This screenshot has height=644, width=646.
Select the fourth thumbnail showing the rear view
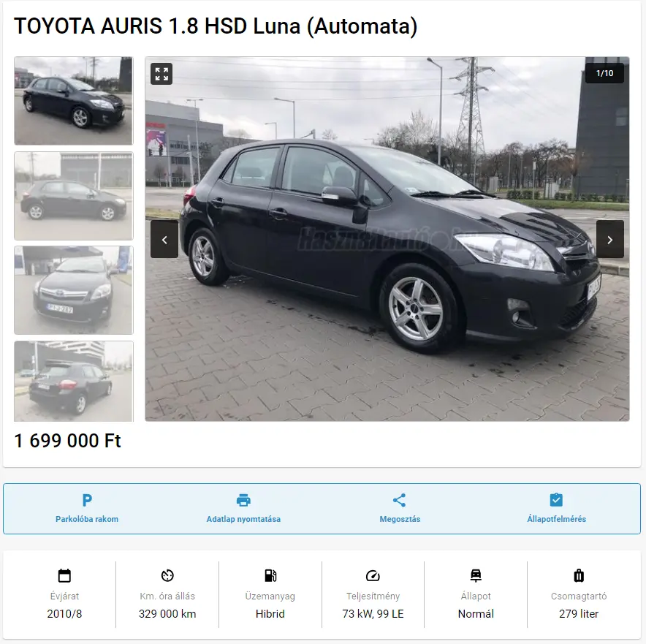coord(74,381)
